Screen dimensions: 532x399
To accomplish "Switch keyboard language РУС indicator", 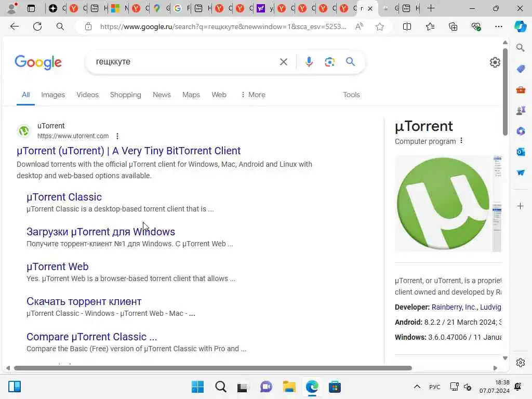I will tap(434, 387).
